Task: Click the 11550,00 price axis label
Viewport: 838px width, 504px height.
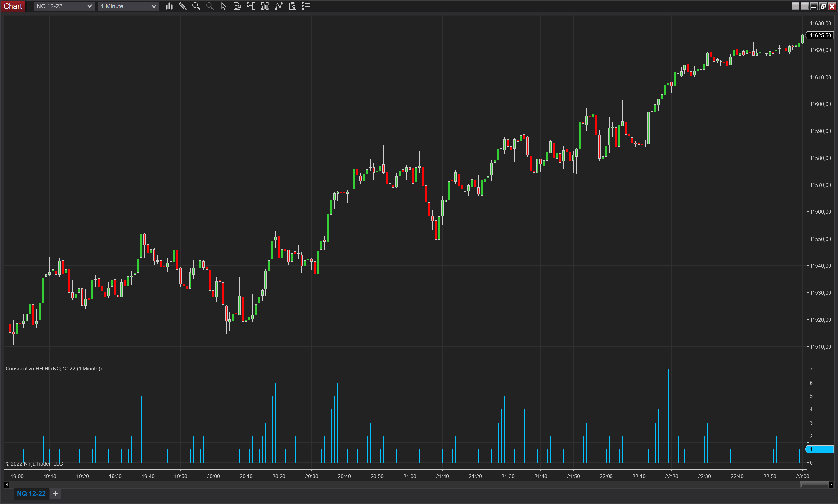Action: (x=820, y=239)
